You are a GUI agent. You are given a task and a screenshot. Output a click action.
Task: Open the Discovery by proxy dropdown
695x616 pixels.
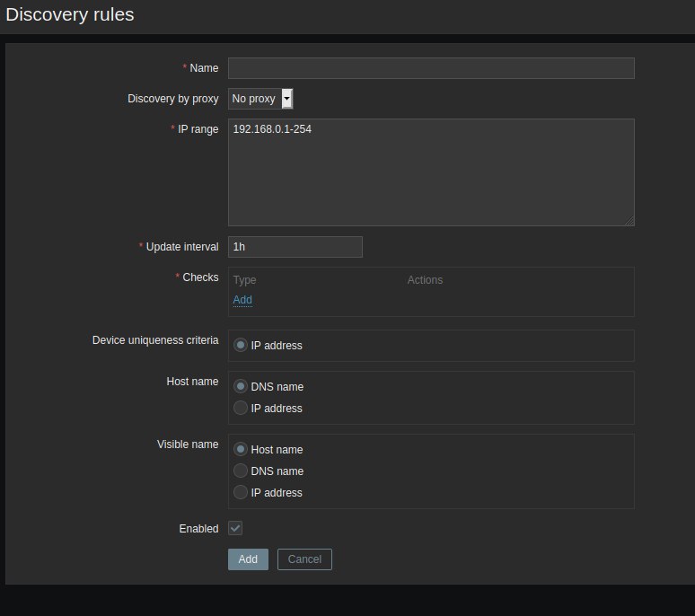point(260,99)
